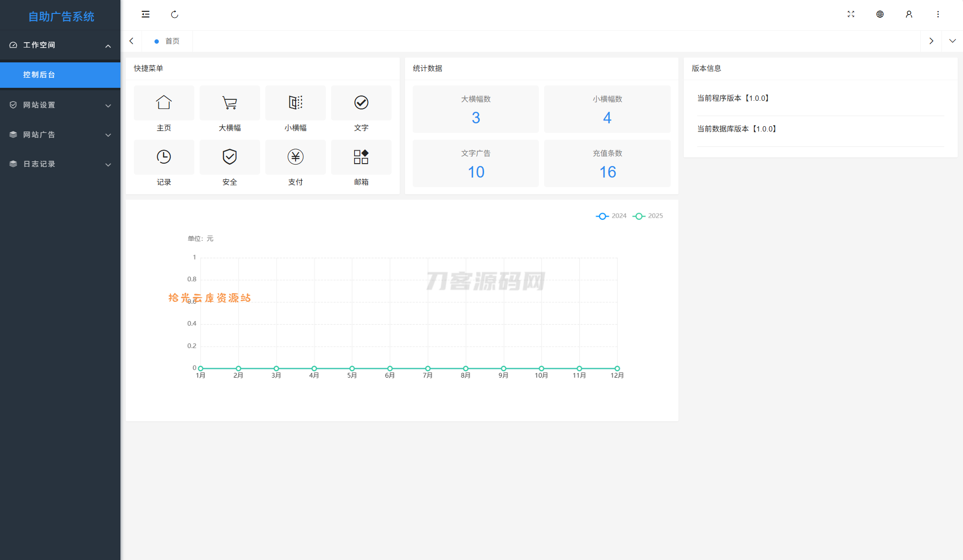963x560 pixels.
Task: Click the 文字 checkmark shortcut icon
Action: tap(361, 103)
